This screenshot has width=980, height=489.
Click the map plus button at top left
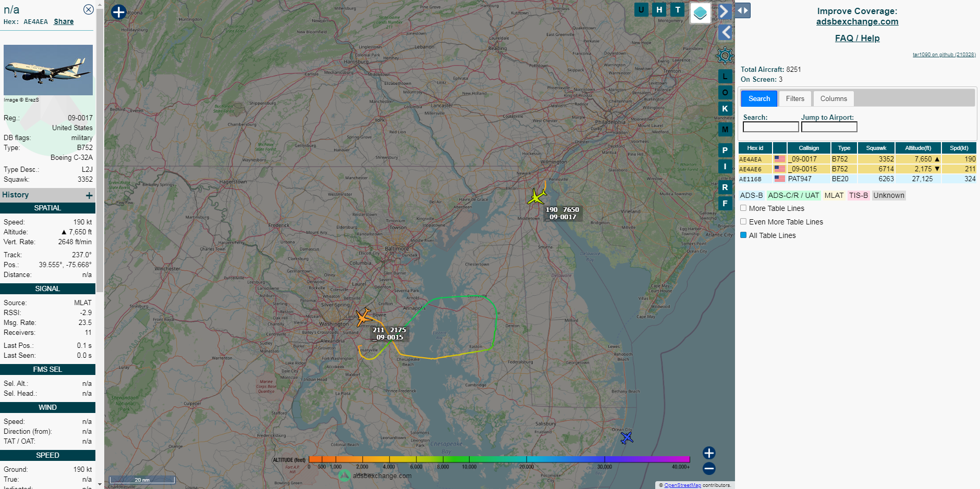pos(119,12)
